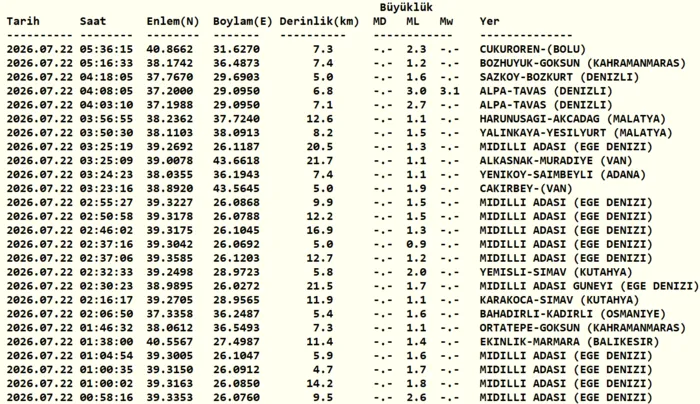Select location HARUNUSAGI-AKCADAG (MALATYA)
Image resolution: width=700 pixels, height=404 pixels.
[573, 119]
